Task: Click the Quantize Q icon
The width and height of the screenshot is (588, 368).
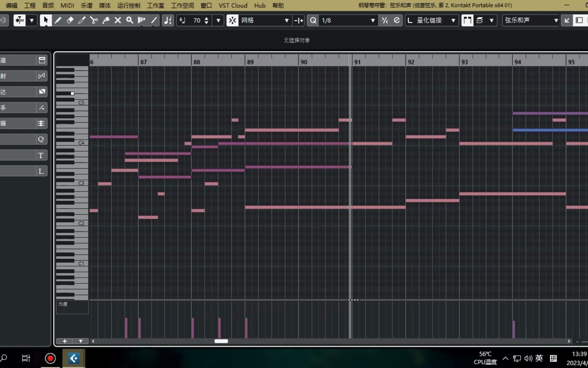Action: (x=313, y=20)
